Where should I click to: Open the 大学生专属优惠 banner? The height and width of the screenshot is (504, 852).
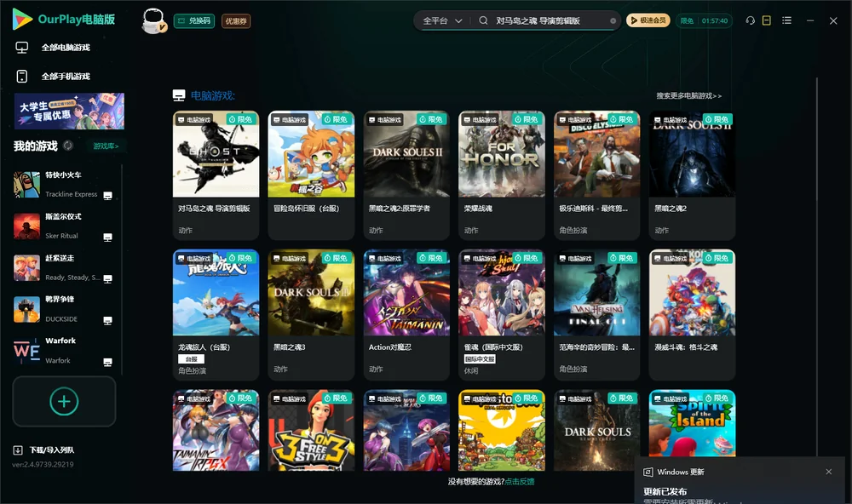[x=69, y=112]
